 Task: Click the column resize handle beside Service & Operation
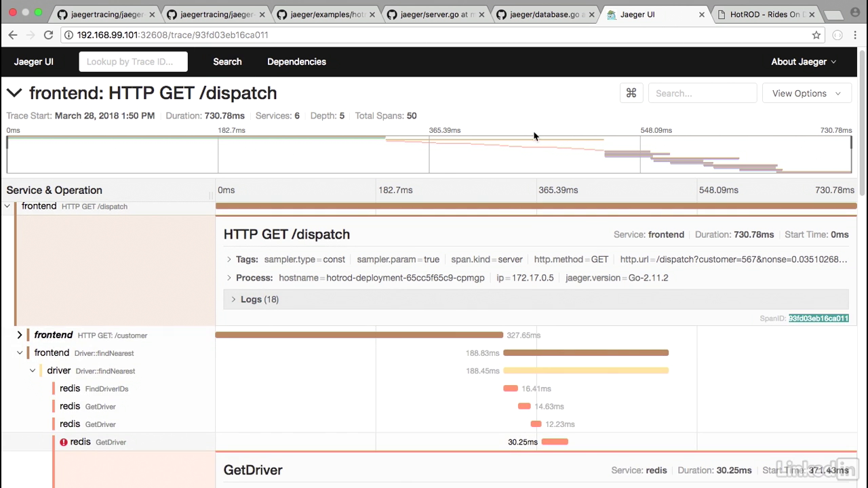(211, 195)
